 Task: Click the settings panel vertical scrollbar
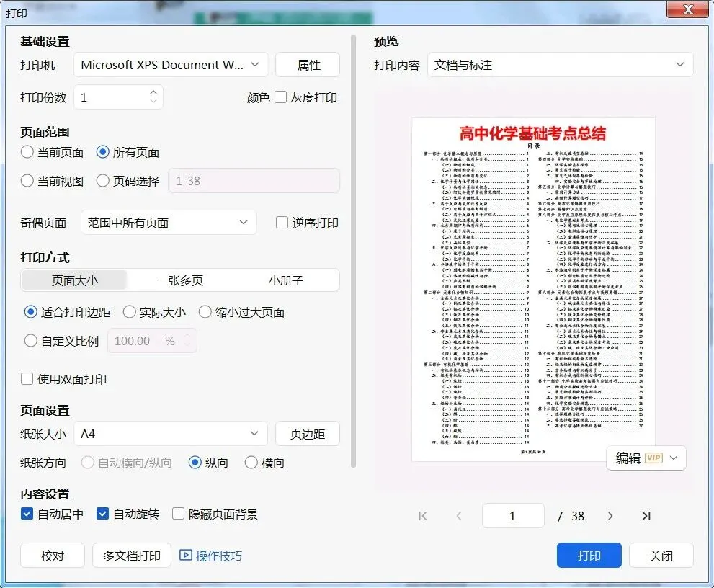click(x=353, y=251)
